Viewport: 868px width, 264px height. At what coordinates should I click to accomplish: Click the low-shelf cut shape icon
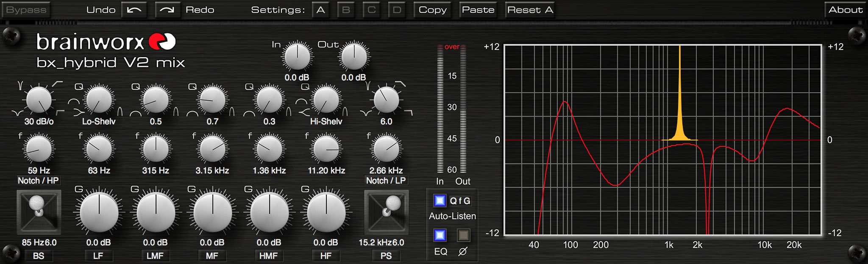click(x=78, y=112)
